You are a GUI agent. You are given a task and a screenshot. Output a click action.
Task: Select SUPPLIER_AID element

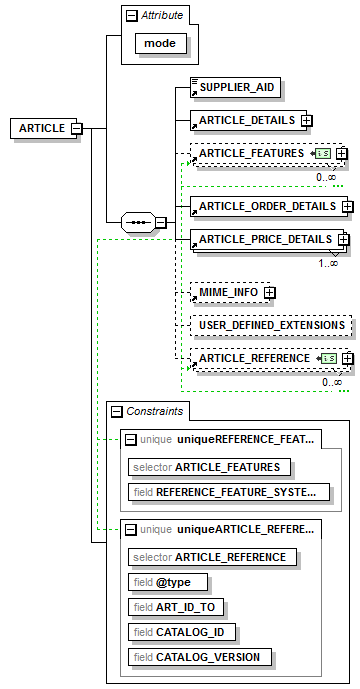point(235,87)
